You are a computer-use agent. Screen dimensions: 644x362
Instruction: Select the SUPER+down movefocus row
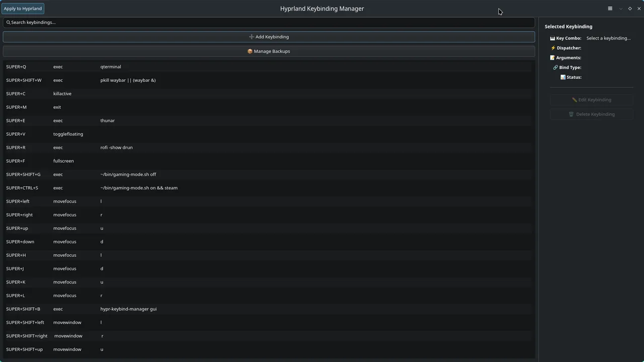(x=268, y=242)
